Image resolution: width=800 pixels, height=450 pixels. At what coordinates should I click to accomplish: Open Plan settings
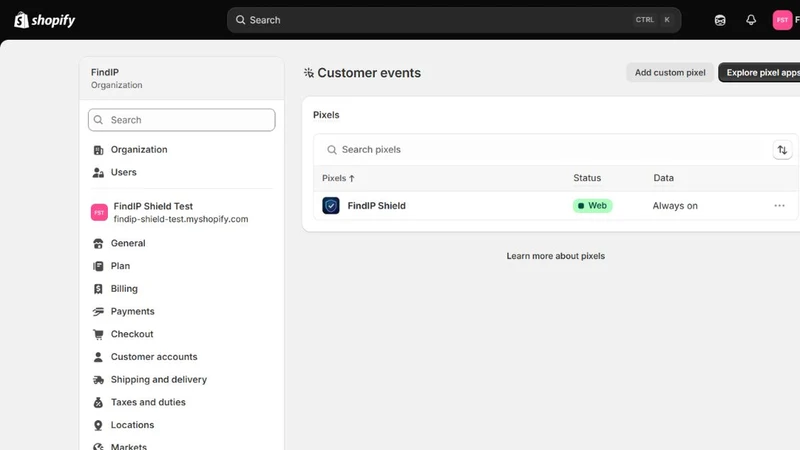point(120,266)
